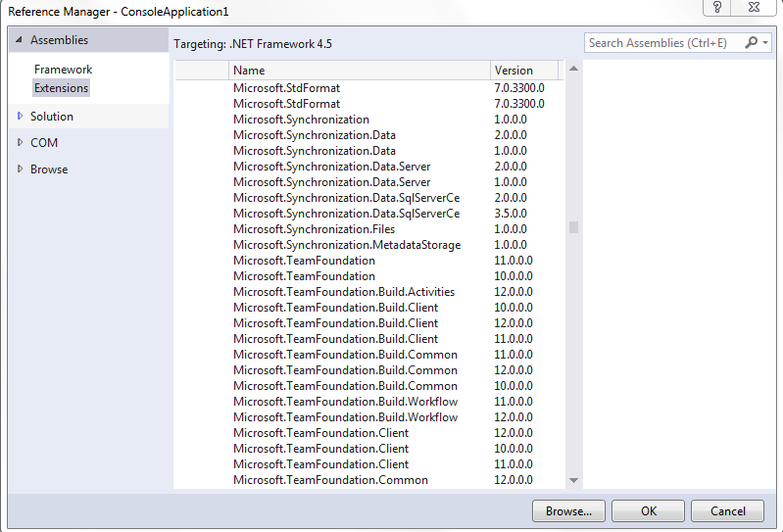This screenshot has height=532, width=783.
Task: Select Microsoft.Synchronization.Data.Server version 1.0.0.0
Action: click(369, 182)
